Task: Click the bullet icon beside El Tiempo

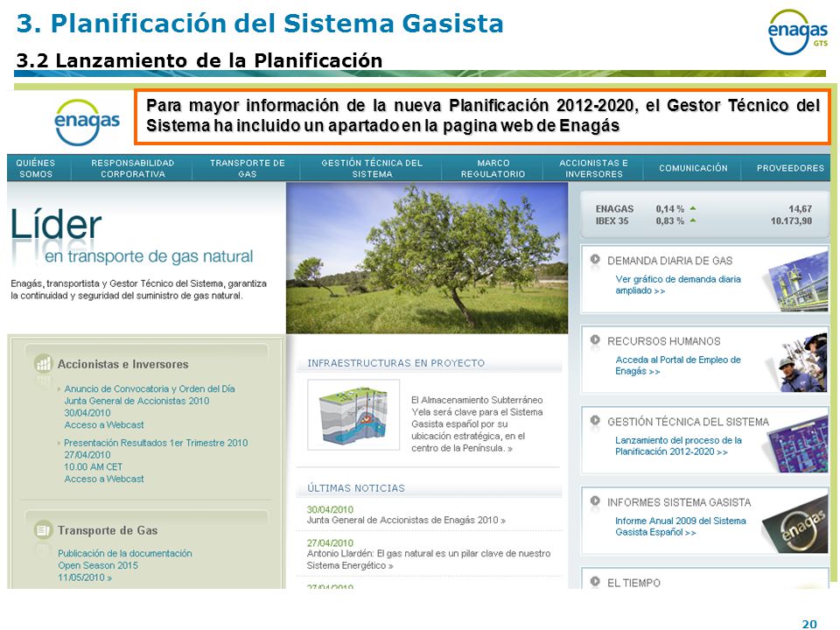Action: pos(595,581)
